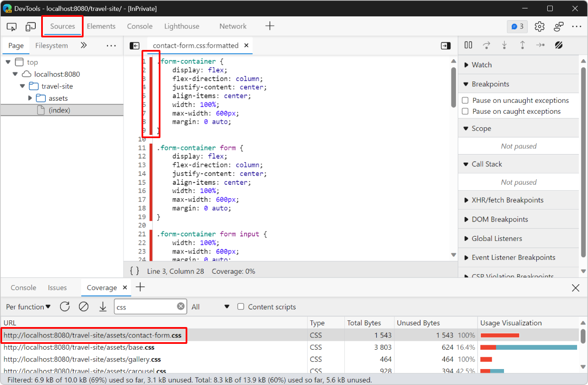Screen dimensions: 588x385
Task: Click the Step out of current function icon
Action: coord(522,45)
